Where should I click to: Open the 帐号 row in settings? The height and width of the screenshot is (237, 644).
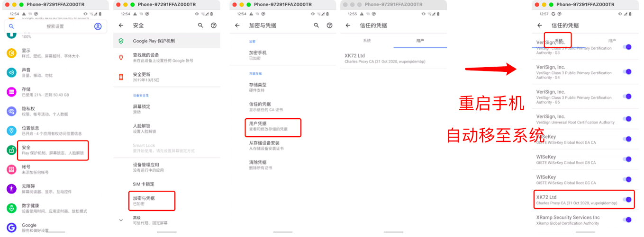54,169
